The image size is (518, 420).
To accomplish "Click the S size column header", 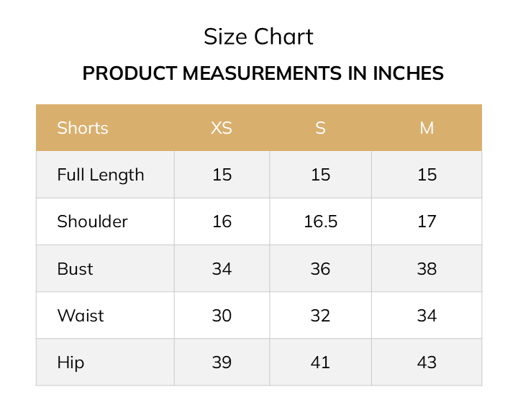I will pyautogui.click(x=320, y=128).
